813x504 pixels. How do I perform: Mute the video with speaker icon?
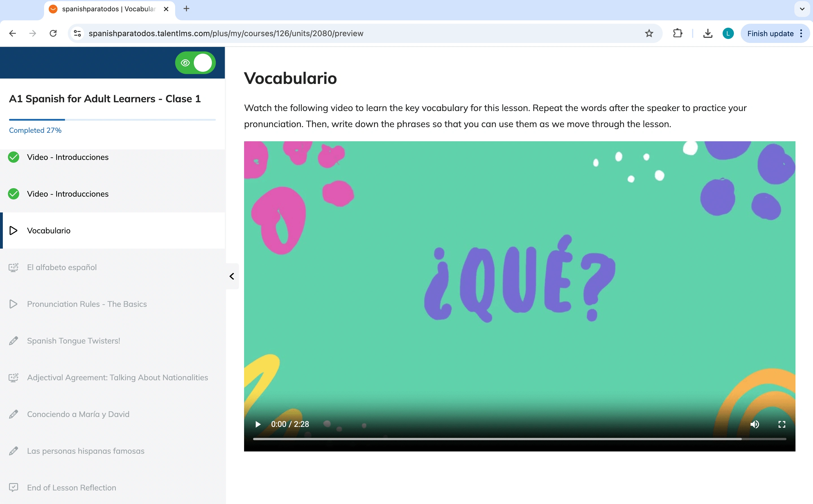[754, 424]
